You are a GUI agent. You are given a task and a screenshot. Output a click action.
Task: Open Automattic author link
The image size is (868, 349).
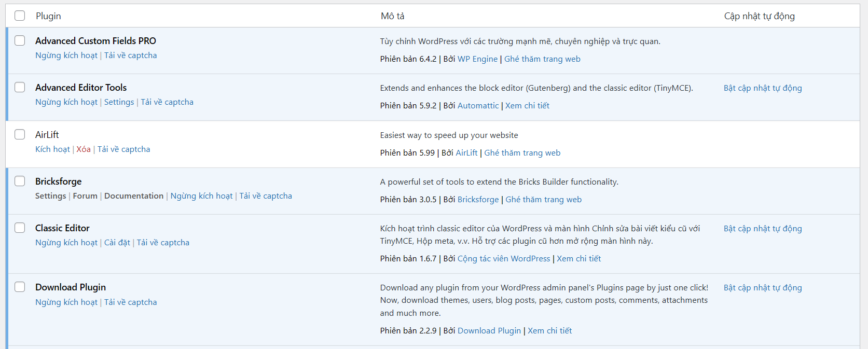click(478, 106)
